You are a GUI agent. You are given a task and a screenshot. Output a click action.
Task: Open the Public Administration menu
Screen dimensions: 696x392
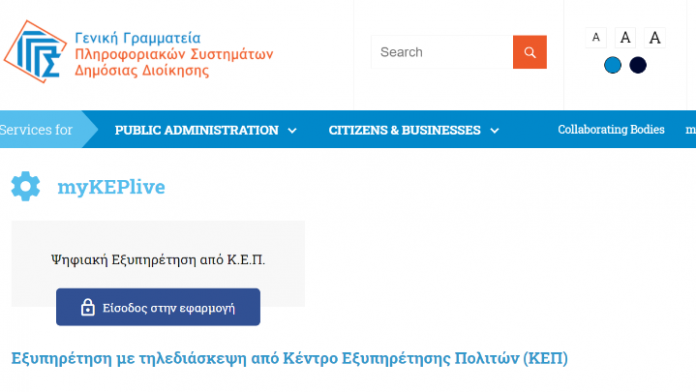197,130
